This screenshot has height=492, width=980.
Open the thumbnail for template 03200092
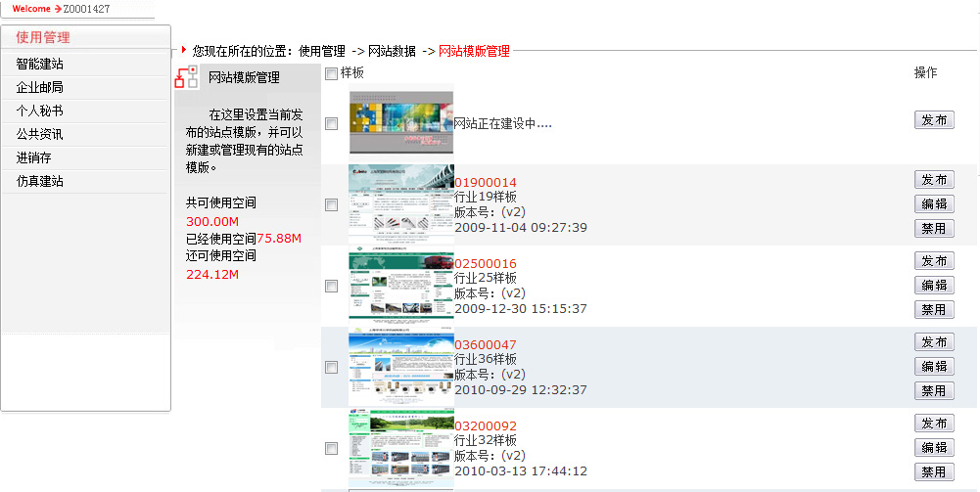[401, 448]
